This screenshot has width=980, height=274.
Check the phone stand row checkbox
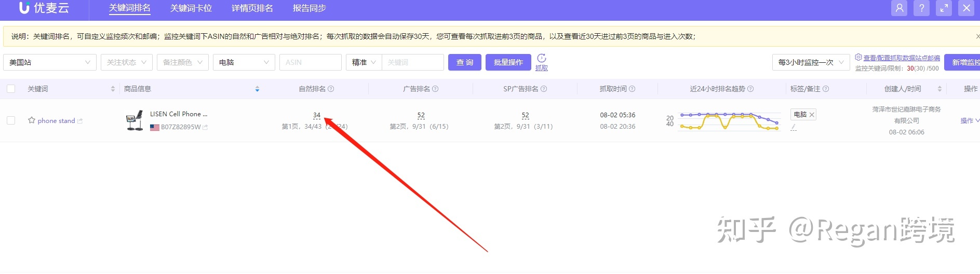[x=11, y=120]
